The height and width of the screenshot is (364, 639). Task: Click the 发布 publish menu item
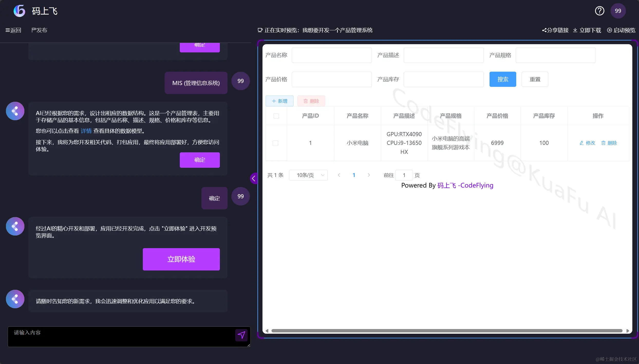click(39, 30)
